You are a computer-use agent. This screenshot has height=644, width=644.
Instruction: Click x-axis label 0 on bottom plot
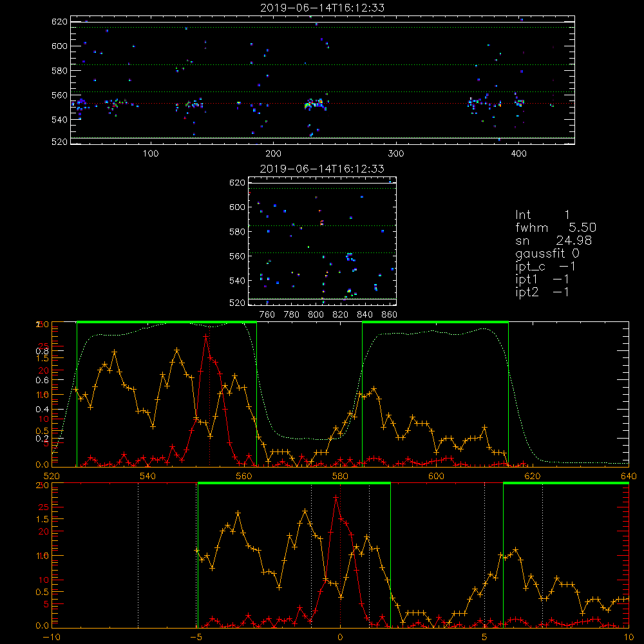(x=340, y=637)
